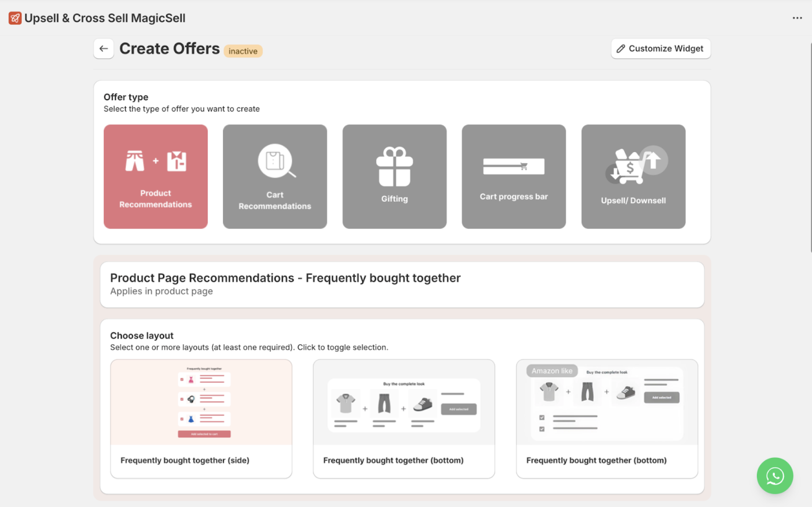Click 'Applies in product page' text
Image resolution: width=812 pixels, height=507 pixels.
coord(161,291)
